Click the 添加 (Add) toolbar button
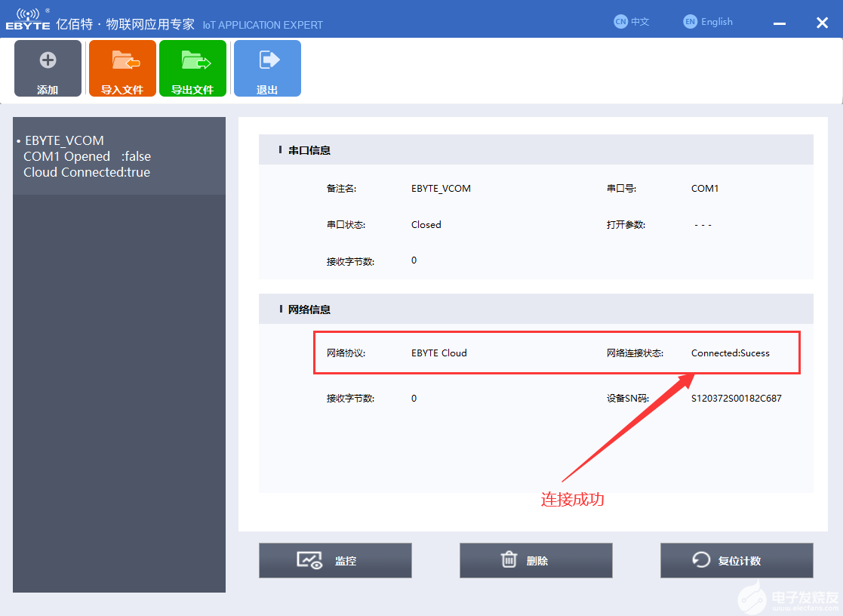Screen dimensions: 843x616 click(48, 69)
